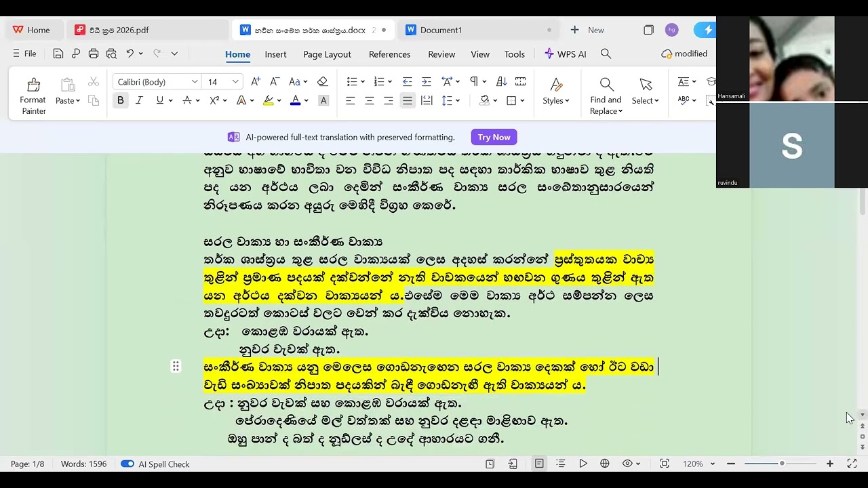Image resolution: width=868 pixels, height=488 pixels.
Task: Click the zoom in plus button
Action: 829,464
